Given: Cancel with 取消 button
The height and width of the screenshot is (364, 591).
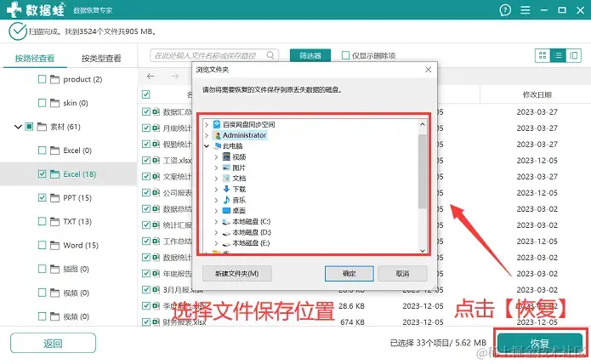Looking at the screenshot, I should point(402,274).
